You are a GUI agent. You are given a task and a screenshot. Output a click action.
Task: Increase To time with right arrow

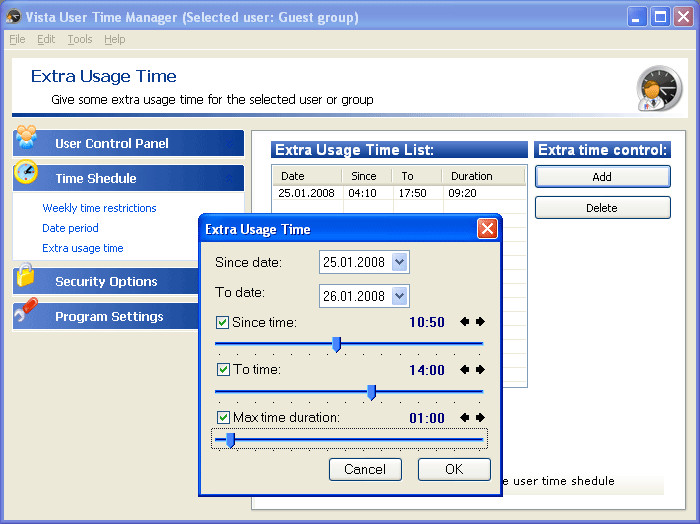click(480, 370)
